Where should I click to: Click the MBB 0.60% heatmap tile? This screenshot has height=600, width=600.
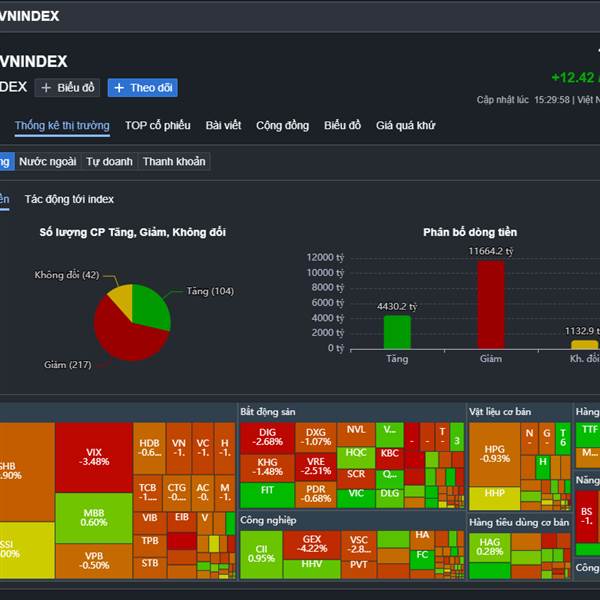[x=94, y=518]
